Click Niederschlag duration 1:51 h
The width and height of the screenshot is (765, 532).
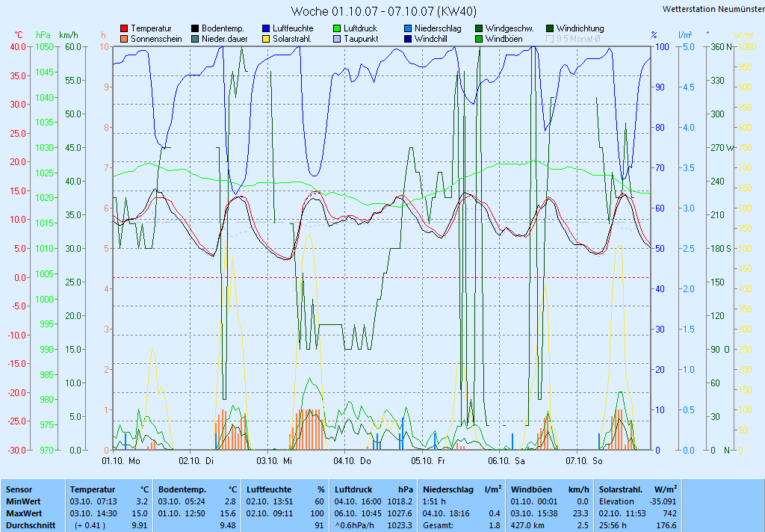coord(435,501)
